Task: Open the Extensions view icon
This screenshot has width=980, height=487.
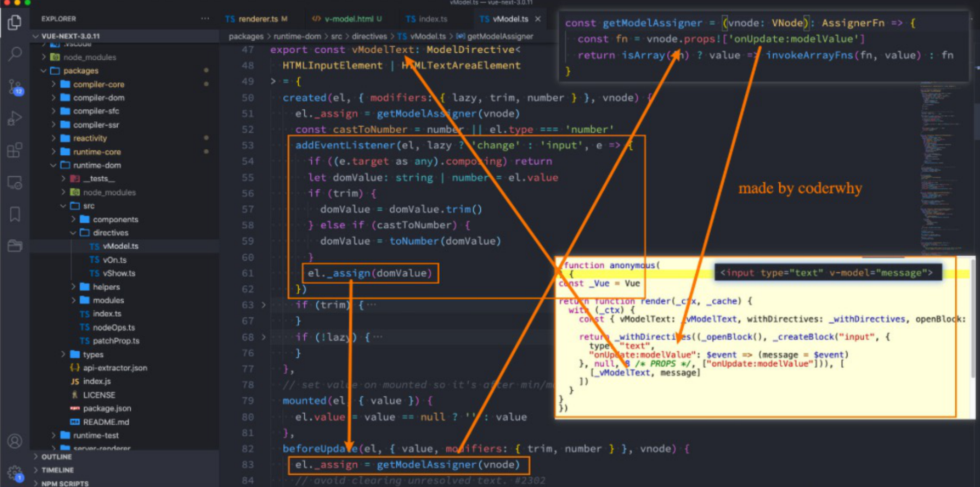Action: (x=14, y=150)
